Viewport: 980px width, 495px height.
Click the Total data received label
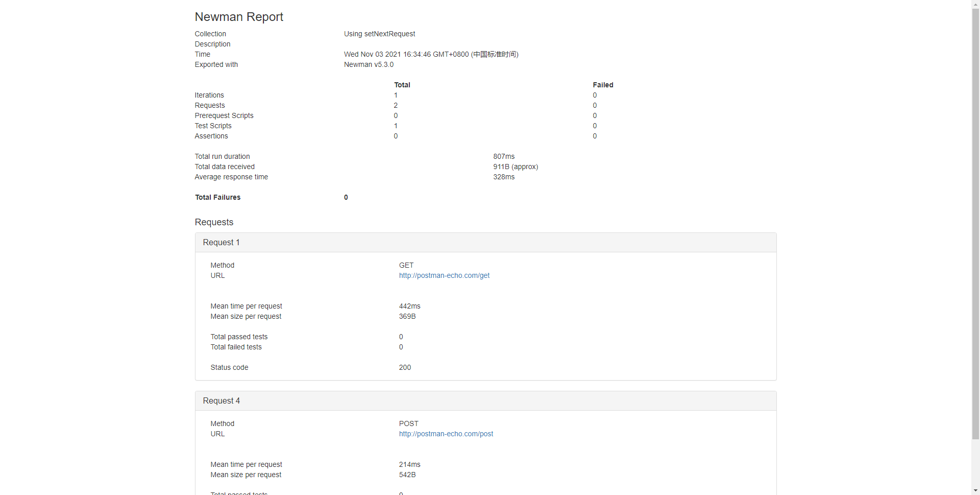tap(225, 167)
